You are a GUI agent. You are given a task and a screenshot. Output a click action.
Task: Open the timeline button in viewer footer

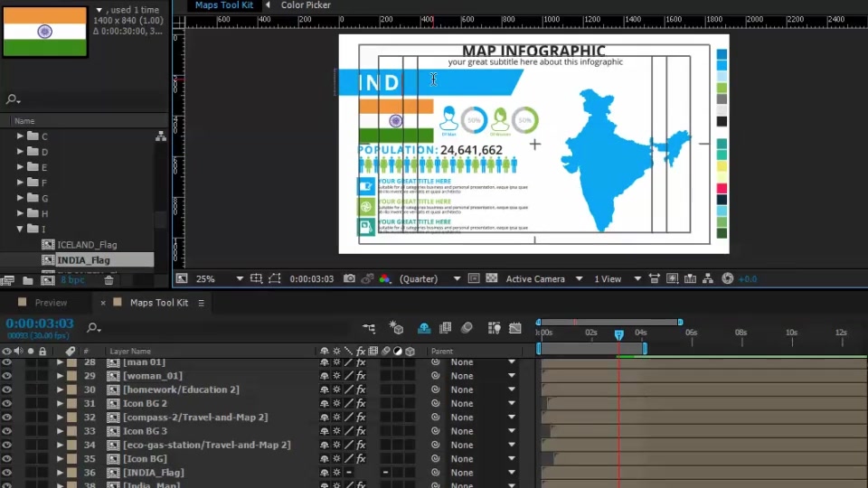(x=690, y=279)
